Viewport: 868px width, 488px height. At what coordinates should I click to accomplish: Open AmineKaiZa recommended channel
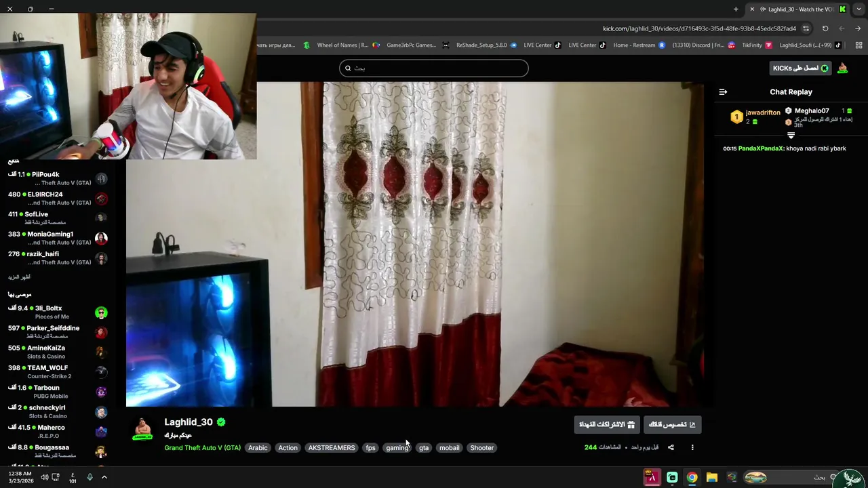(x=58, y=352)
